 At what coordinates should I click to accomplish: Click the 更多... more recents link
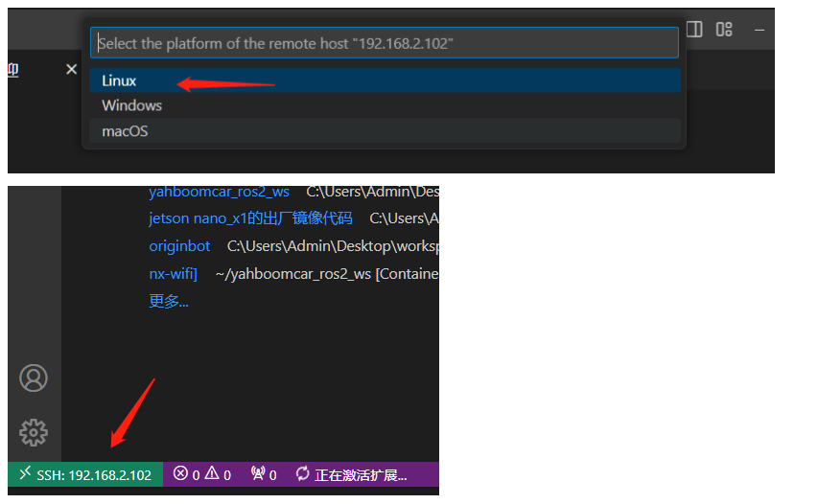point(169,301)
